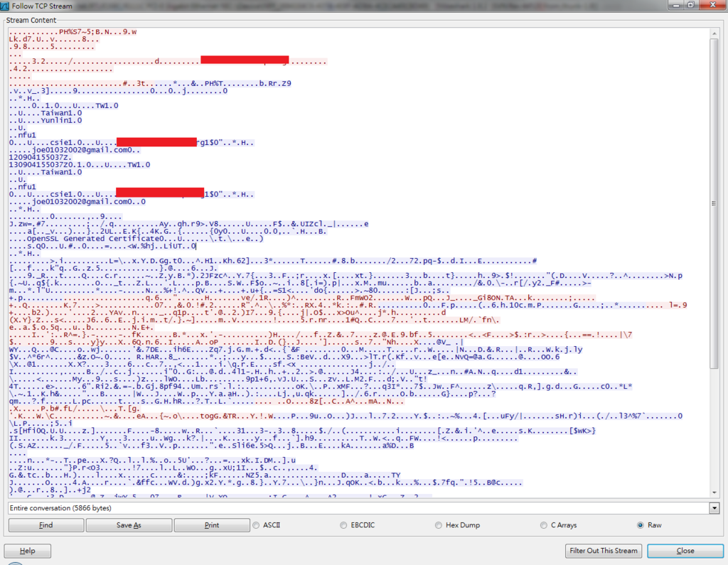
Task: Select the ASCII radio button
Action: (x=256, y=525)
